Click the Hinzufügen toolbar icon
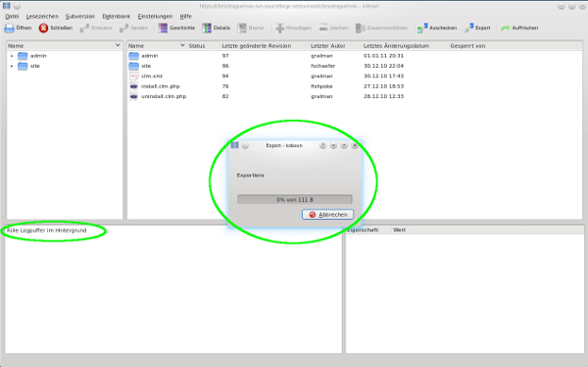The height and width of the screenshot is (367, 588). (279, 28)
